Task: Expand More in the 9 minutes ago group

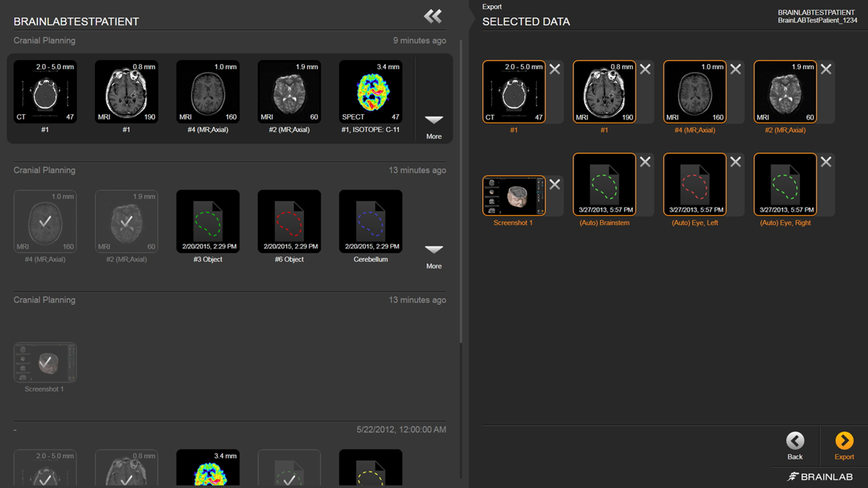Action: coord(434,127)
